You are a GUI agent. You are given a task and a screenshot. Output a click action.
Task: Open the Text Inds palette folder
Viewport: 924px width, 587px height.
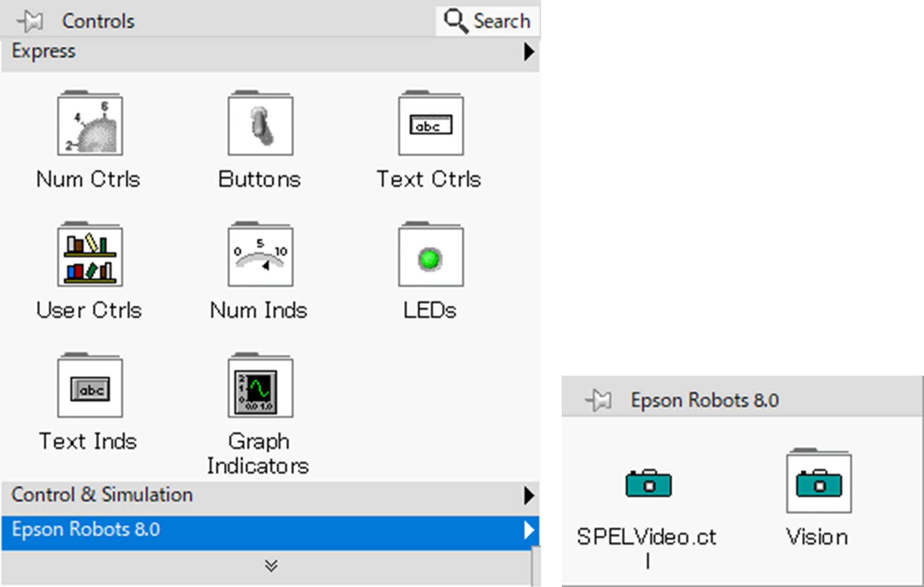[x=90, y=387]
